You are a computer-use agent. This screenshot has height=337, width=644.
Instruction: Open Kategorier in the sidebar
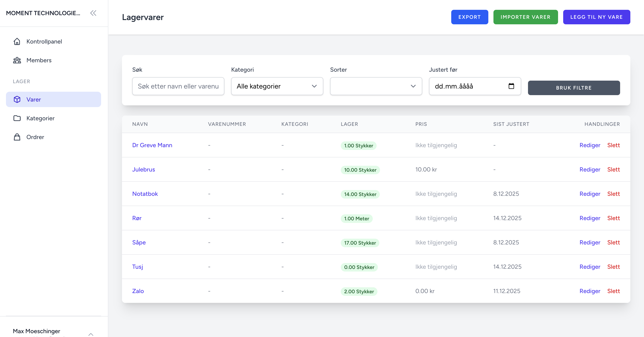tap(41, 118)
